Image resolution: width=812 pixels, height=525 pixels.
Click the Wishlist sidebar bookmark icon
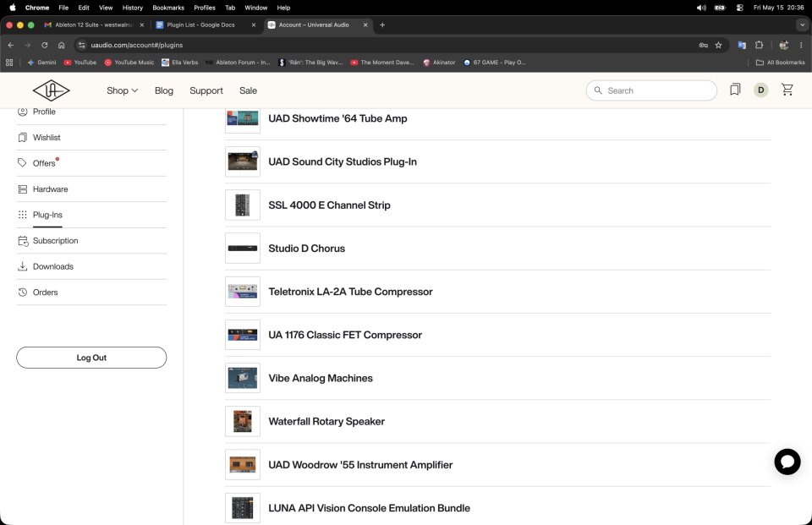tap(22, 137)
